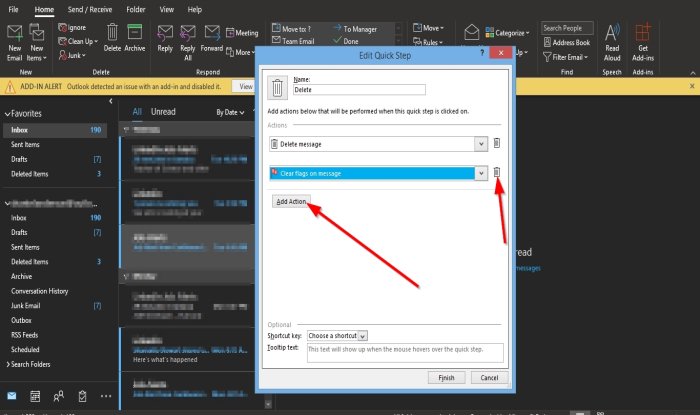Click the Delete icon in ribbon
Image resolution: width=700 pixels, height=415 pixels.
click(x=113, y=37)
